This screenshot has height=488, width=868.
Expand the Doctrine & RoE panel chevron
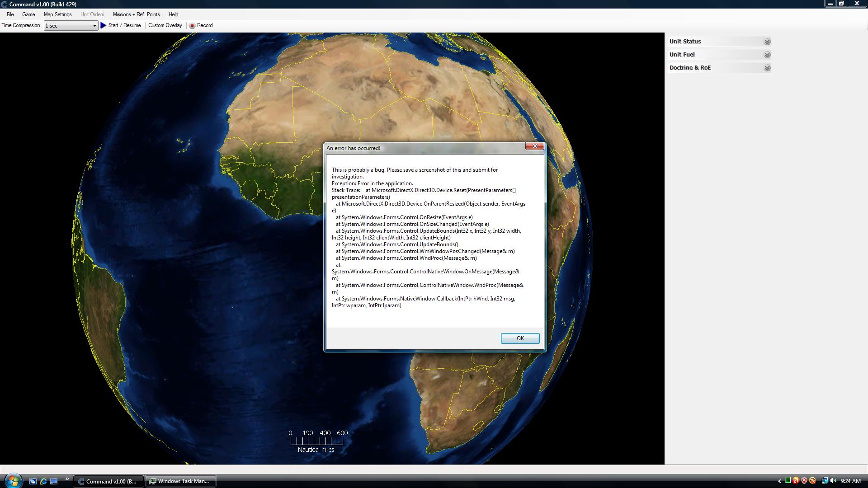(x=767, y=68)
